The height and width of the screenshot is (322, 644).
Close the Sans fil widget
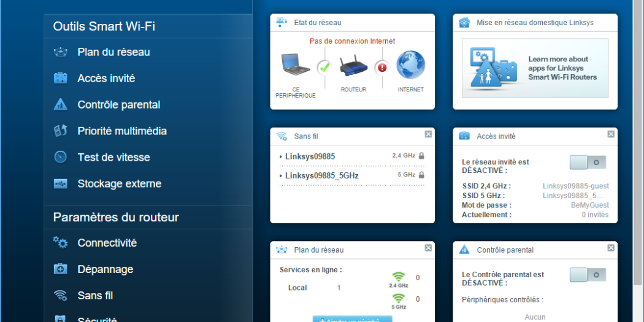(x=428, y=134)
